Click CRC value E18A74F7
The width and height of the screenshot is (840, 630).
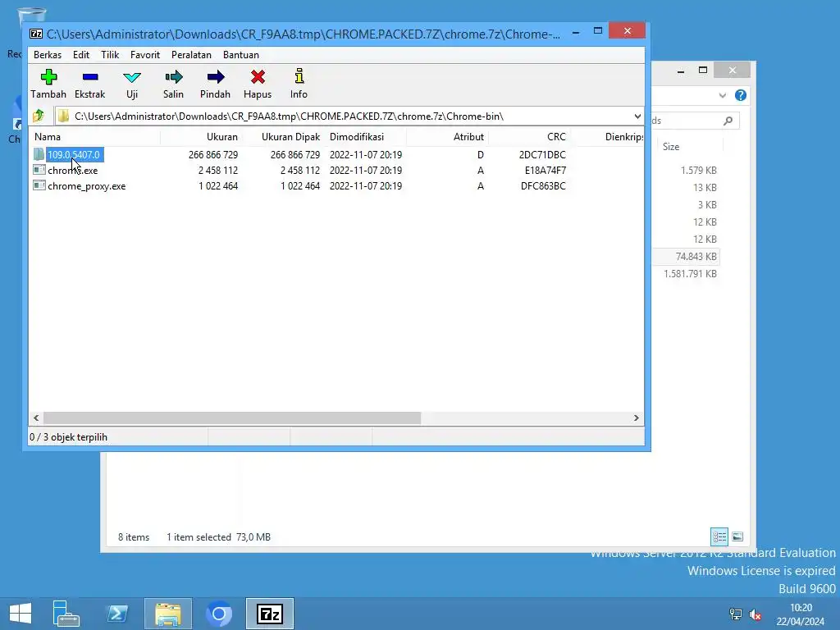point(546,171)
